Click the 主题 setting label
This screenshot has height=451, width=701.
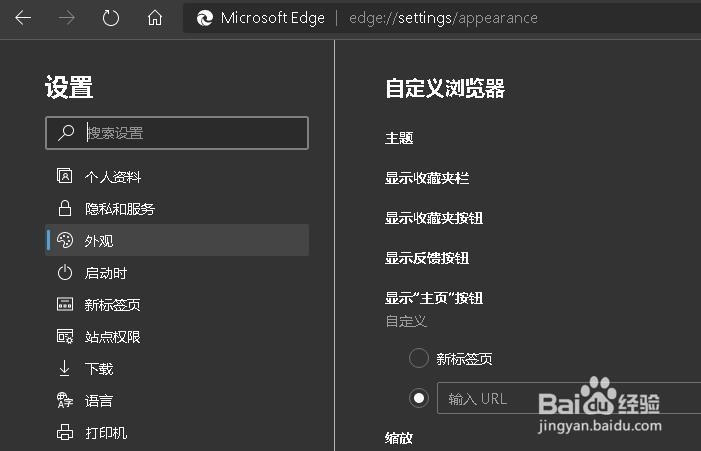click(399, 138)
